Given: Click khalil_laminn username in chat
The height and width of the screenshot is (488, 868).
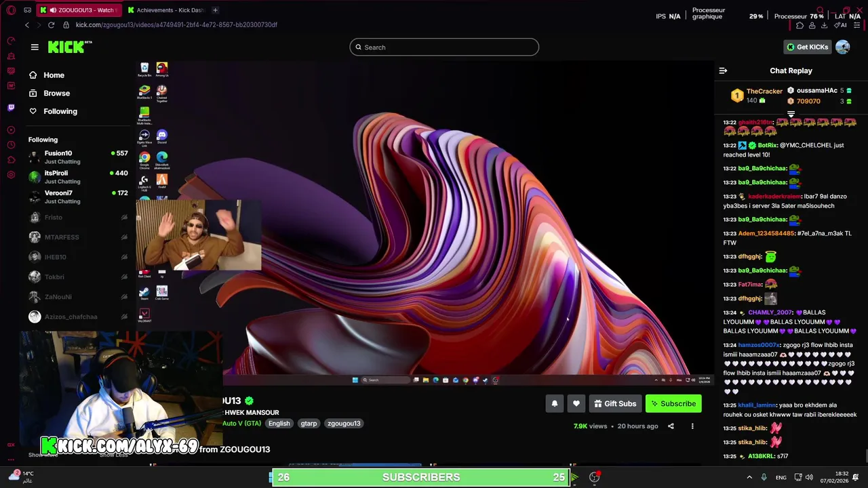Looking at the screenshot, I should [757, 405].
